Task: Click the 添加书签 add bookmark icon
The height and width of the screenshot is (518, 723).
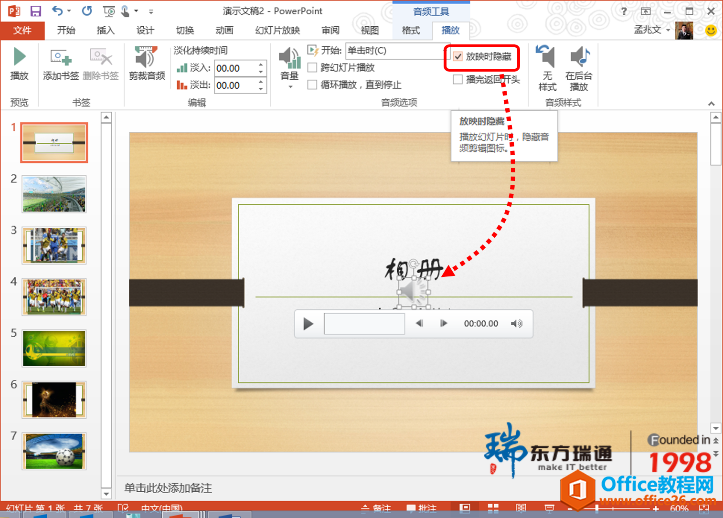Action: (x=61, y=57)
